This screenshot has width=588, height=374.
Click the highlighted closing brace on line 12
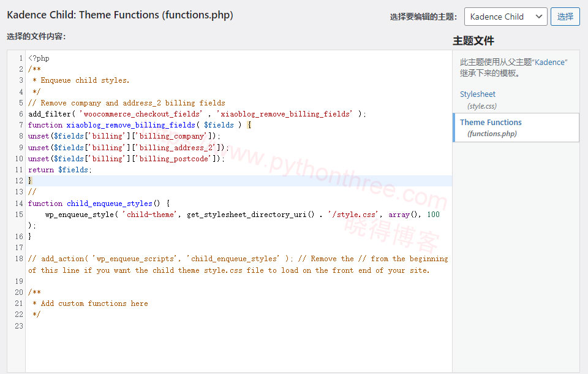pos(31,181)
